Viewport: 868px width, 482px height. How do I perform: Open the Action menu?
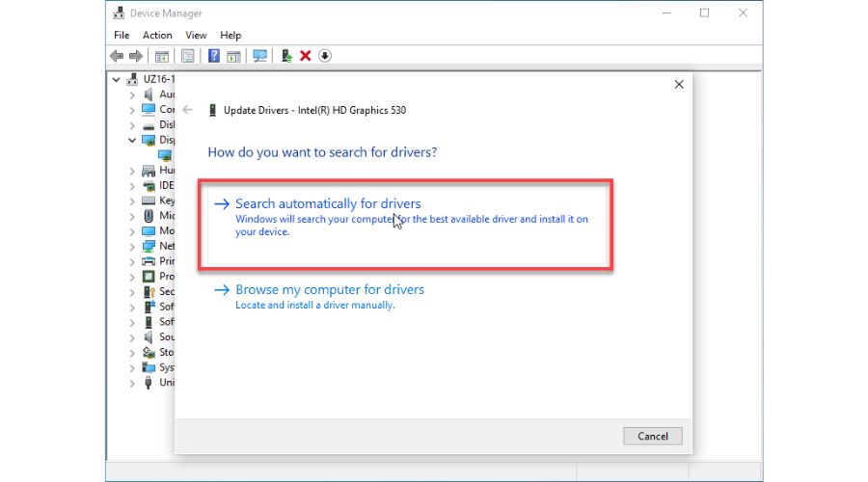pyautogui.click(x=157, y=36)
